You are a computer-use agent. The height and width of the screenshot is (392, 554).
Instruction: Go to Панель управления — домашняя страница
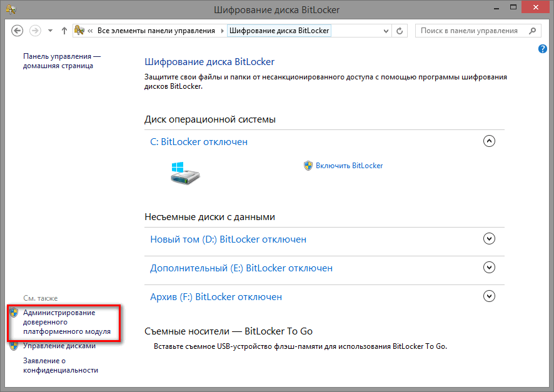61,61
